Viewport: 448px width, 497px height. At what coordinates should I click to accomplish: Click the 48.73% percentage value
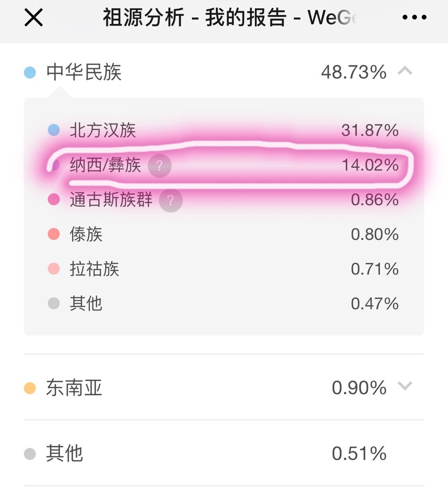coord(354,72)
